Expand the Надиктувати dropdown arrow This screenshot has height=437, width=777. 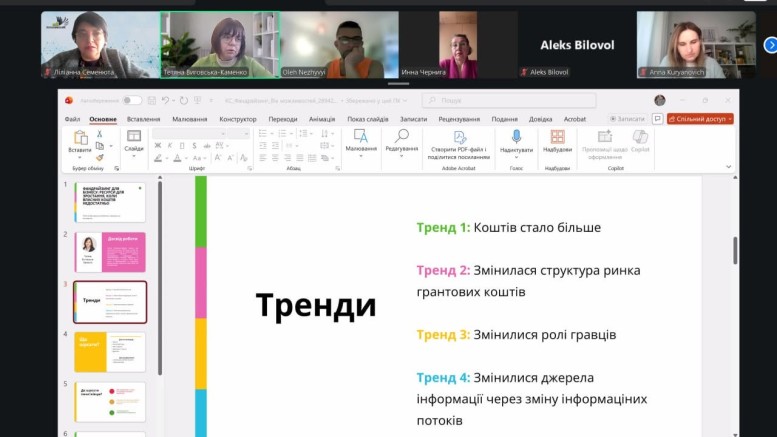[x=516, y=158]
